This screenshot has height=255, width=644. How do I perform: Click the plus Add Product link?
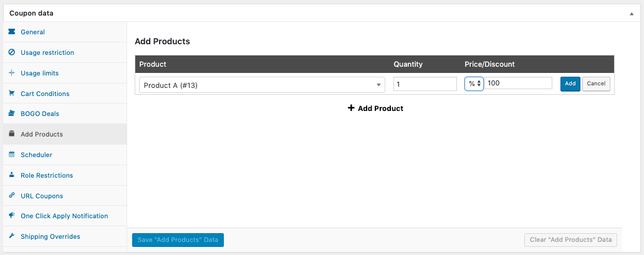(x=375, y=108)
